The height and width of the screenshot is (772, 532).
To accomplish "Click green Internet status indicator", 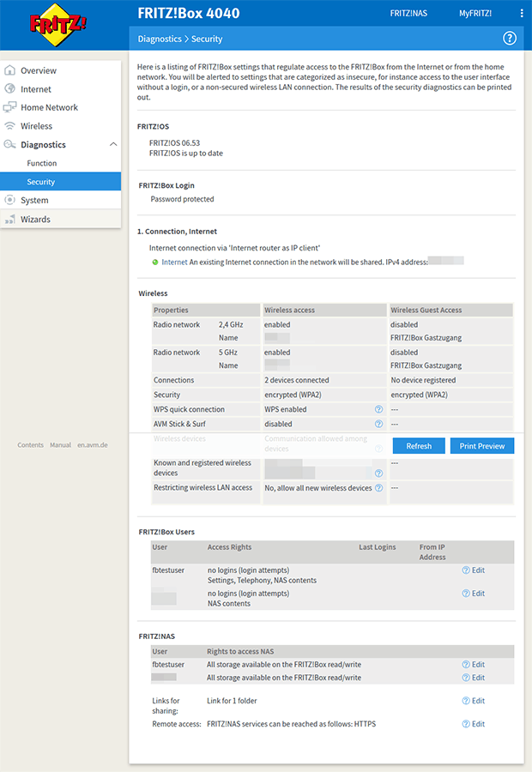I will tap(155, 262).
